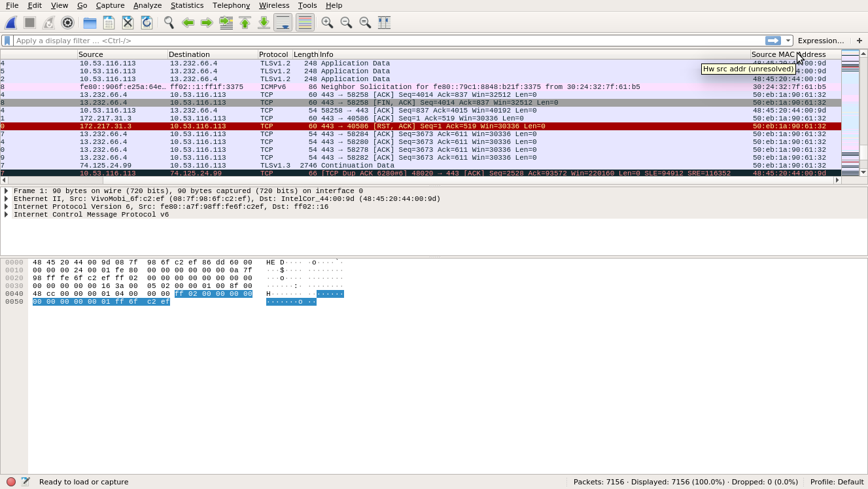
Task: Jump to the first packet
Action: click(245, 22)
